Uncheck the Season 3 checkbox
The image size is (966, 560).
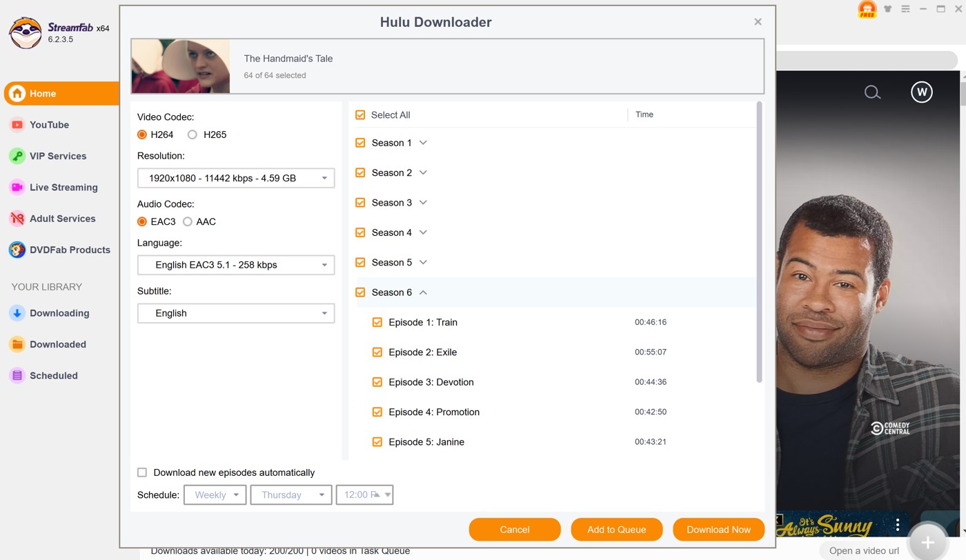pyautogui.click(x=360, y=203)
